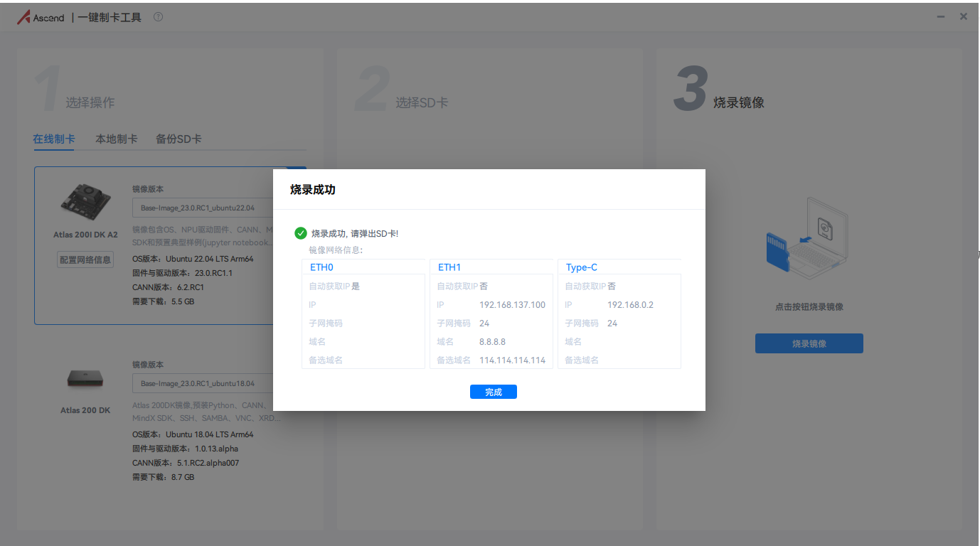Image resolution: width=980 pixels, height=546 pixels.
Task: Select the ETH0 column header
Action: click(321, 267)
